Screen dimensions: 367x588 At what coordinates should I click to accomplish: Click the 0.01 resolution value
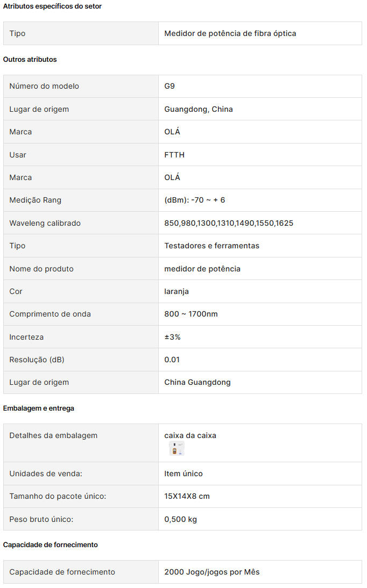pos(172,360)
